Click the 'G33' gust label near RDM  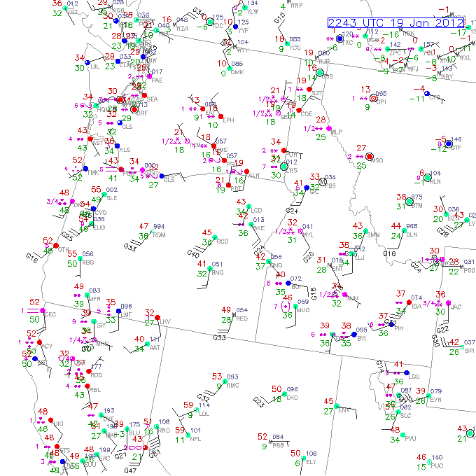[x=129, y=247]
